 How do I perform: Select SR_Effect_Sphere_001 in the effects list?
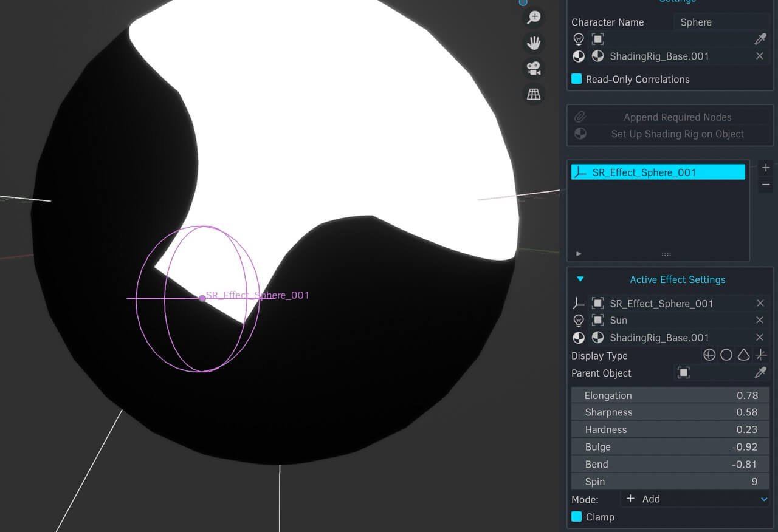(x=658, y=172)
